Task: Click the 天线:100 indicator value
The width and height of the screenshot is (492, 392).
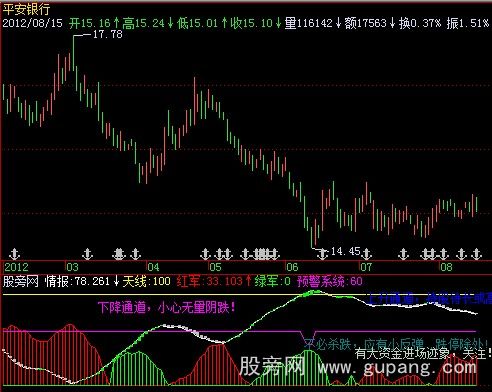Action: pos(147,281)
